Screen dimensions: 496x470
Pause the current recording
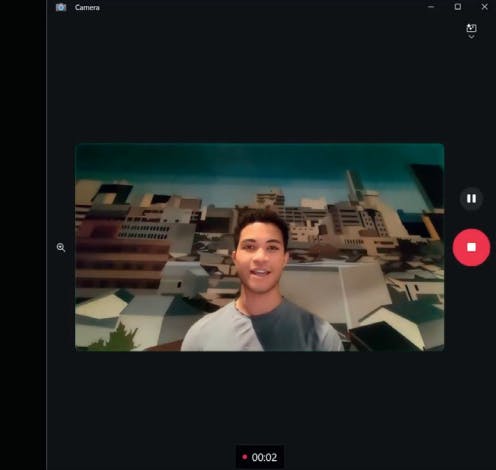point(471,199)
